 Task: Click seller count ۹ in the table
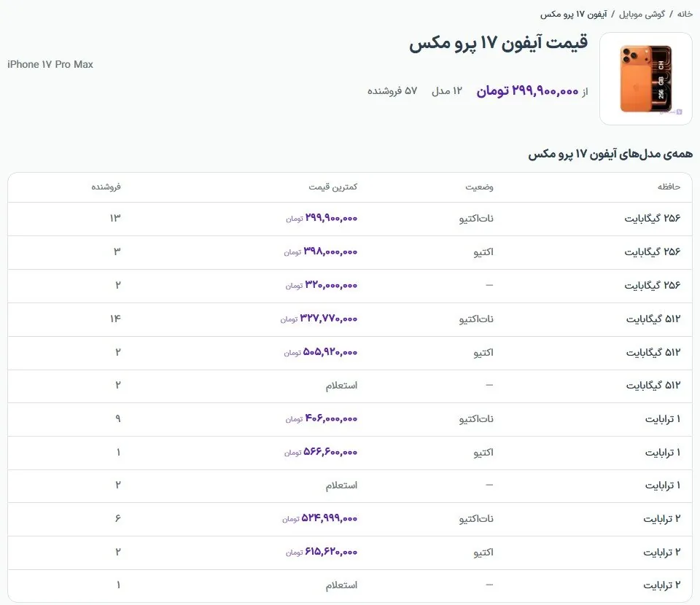point(118,418)
